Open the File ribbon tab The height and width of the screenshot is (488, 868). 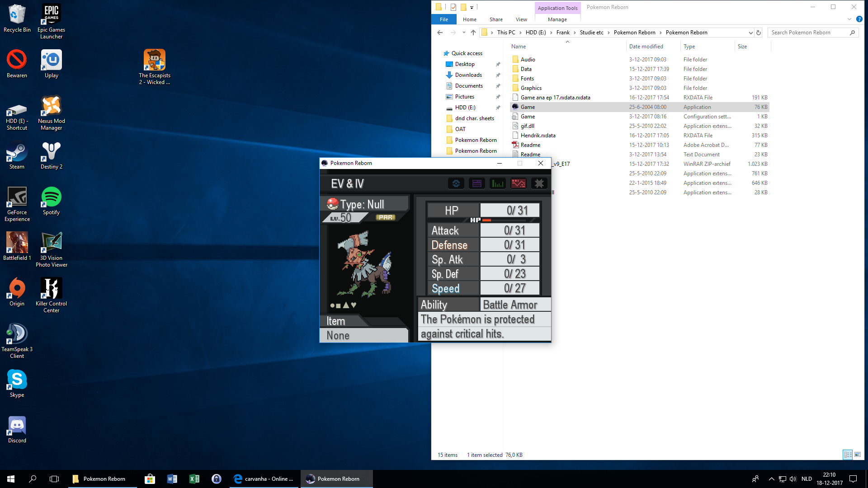tap(444, 19)
